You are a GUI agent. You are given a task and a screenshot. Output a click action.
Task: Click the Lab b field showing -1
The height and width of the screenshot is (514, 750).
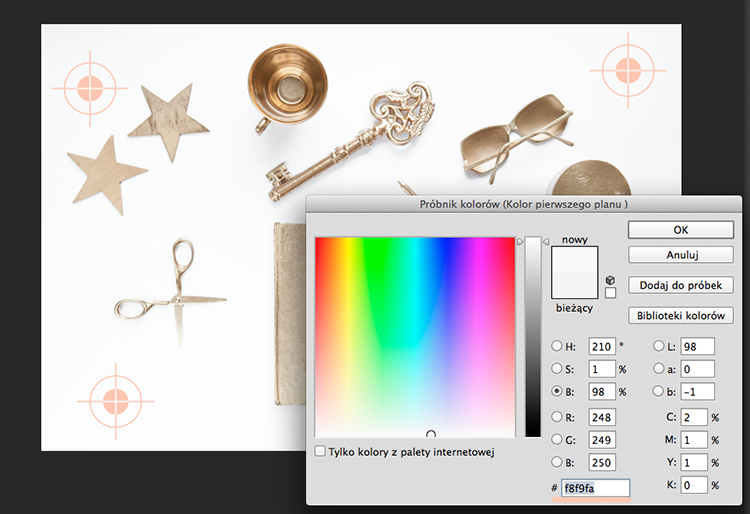(697, 392)
